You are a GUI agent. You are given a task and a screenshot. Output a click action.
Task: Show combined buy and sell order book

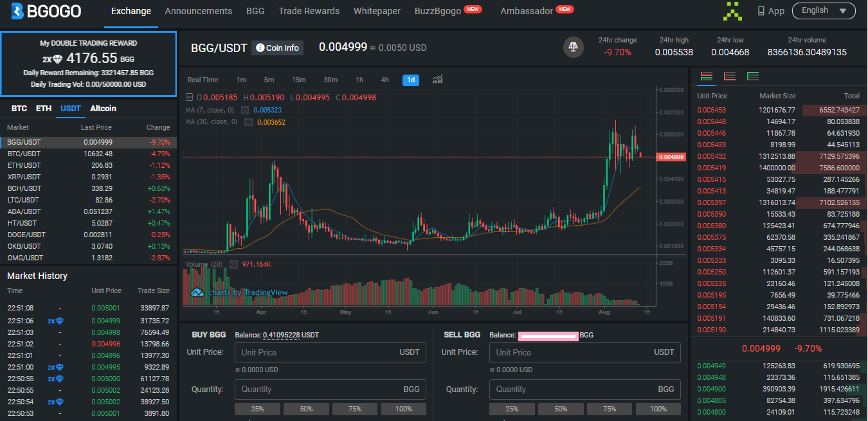point(706,76)
